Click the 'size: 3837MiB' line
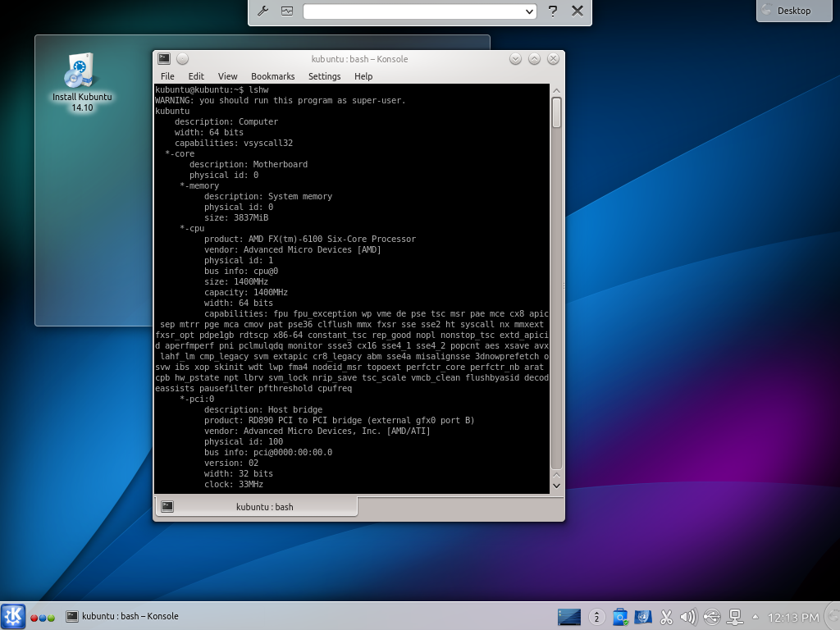840x630 pixels. (236, 217)
